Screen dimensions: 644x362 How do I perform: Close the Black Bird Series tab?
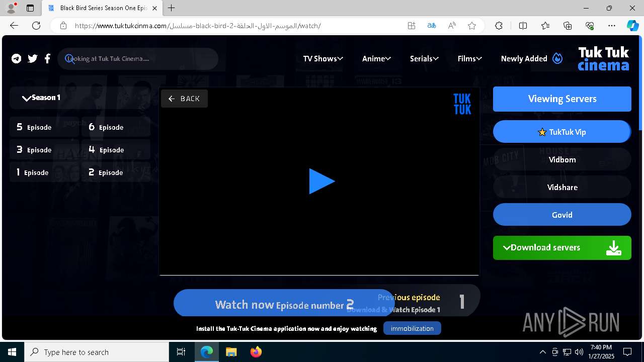(x=154, y=8)
